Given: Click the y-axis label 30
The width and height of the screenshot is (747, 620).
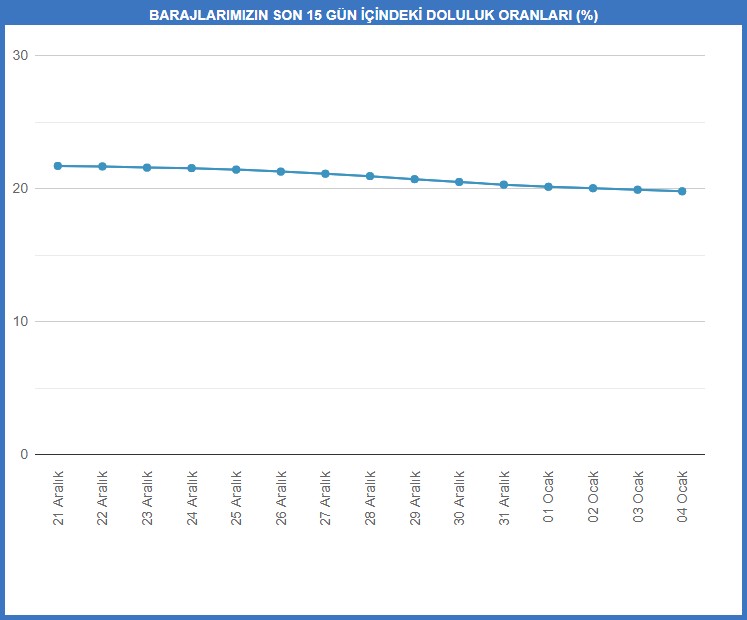Looking at the screenshot, I should click(x=19, y=55).
